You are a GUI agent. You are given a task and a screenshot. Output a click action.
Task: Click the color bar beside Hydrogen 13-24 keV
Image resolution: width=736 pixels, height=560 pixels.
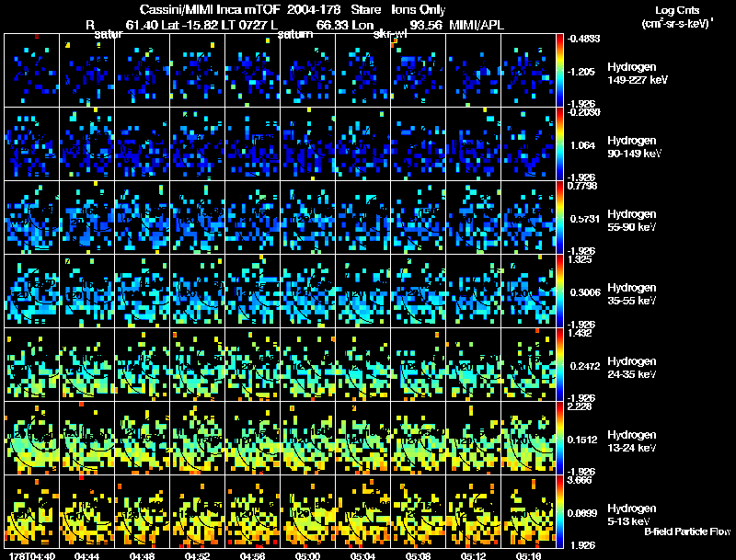coord(559,439)
